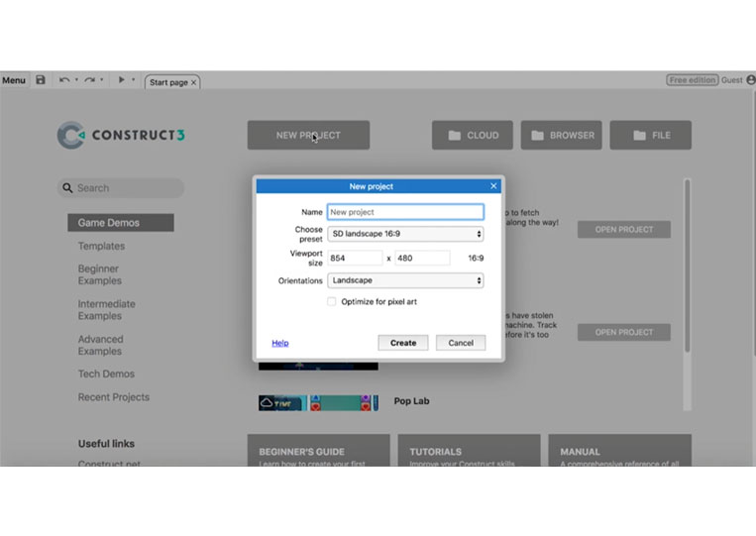
Task: Select Intermediate Examples category
Action: click(x=107, y=310)
